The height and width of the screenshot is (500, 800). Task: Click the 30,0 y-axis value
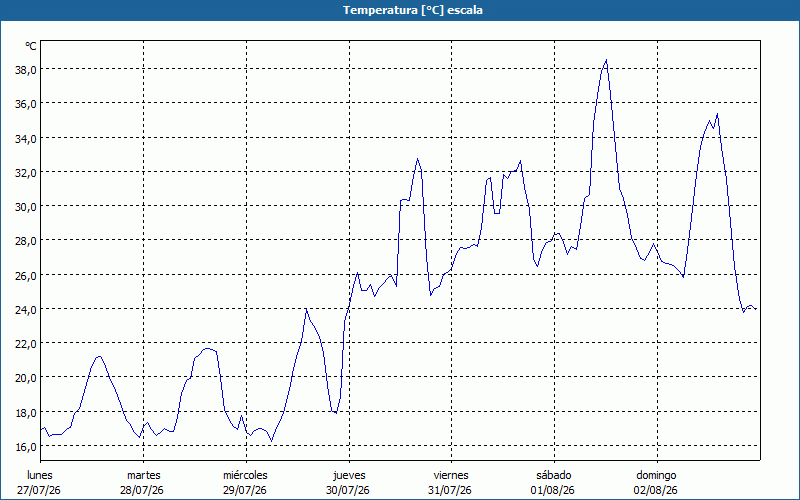point(26,207)
